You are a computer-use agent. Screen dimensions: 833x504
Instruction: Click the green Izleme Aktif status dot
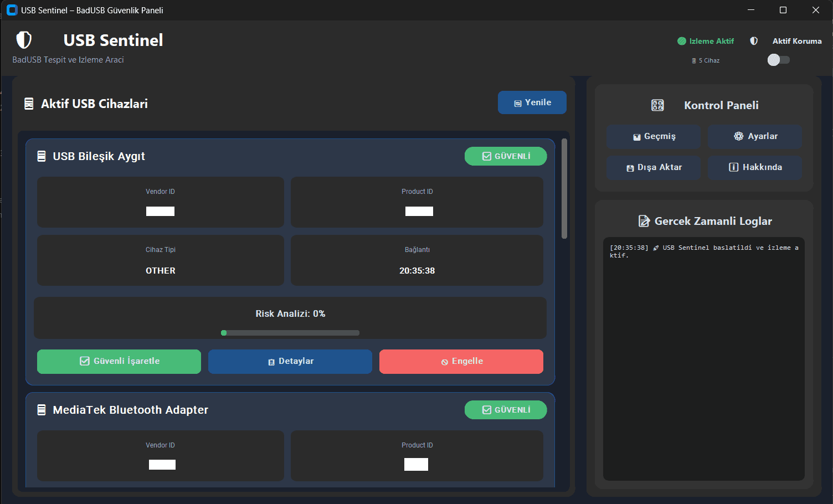tap(682, 41)
